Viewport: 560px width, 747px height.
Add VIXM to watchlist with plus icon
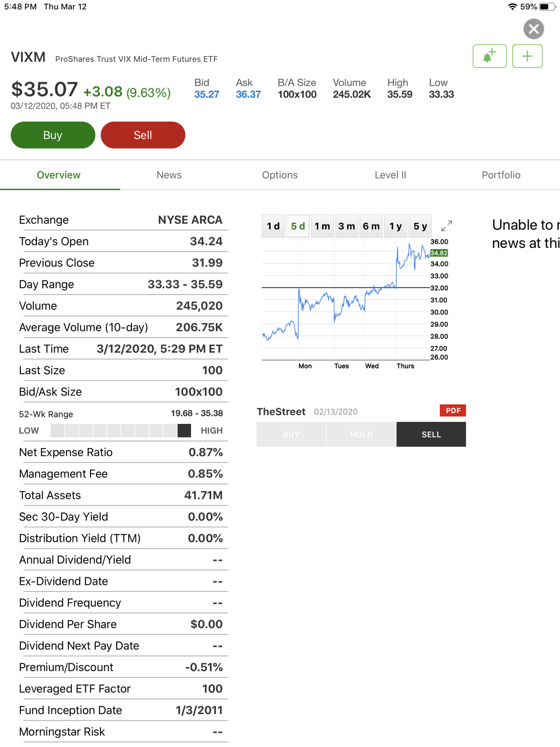coord(527,56)
